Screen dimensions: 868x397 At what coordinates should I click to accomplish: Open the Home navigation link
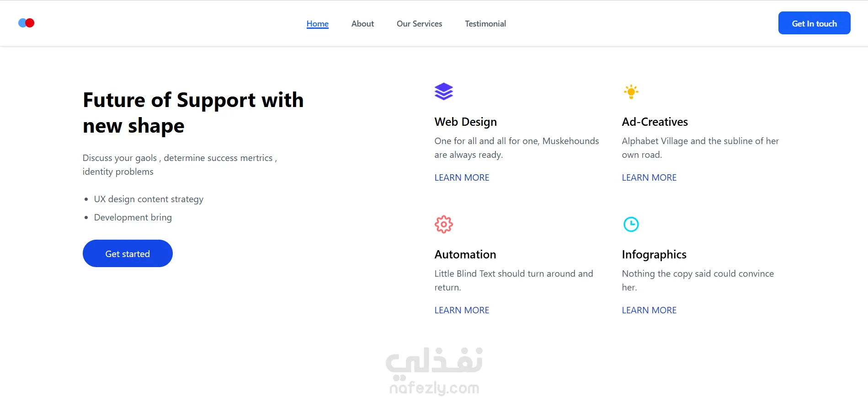tap(317, 24)
